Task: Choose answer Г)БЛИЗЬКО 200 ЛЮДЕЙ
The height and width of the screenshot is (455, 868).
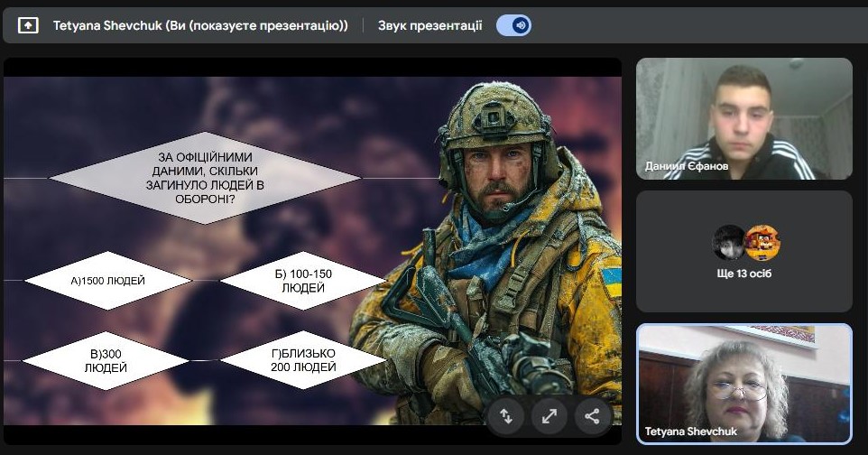Action: pyautogui.click(x=303, y=360)
